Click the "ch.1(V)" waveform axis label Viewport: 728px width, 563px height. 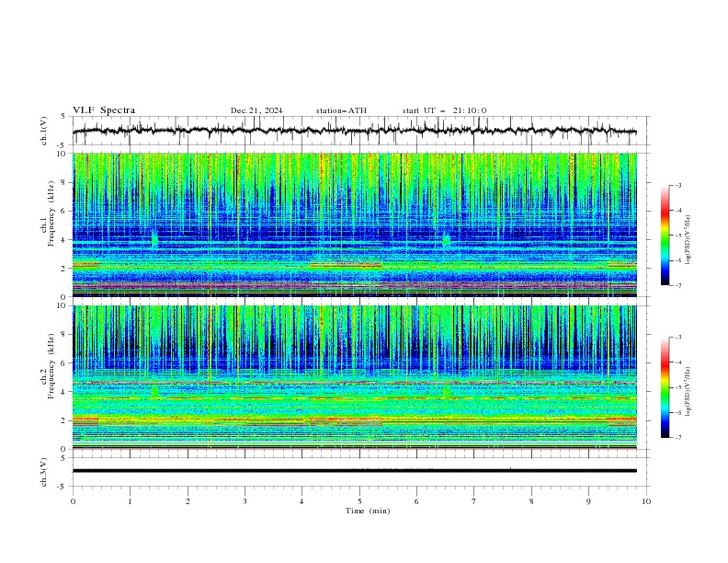click(44, 131)
